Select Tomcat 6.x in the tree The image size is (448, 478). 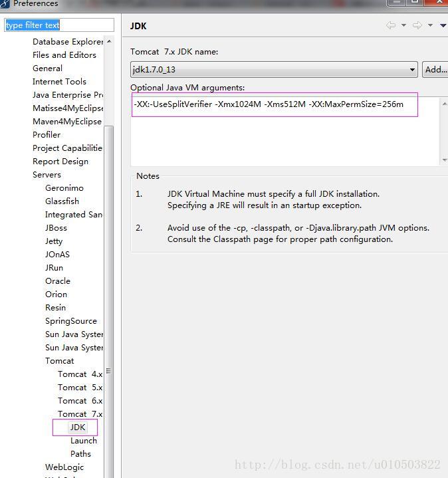80,401
